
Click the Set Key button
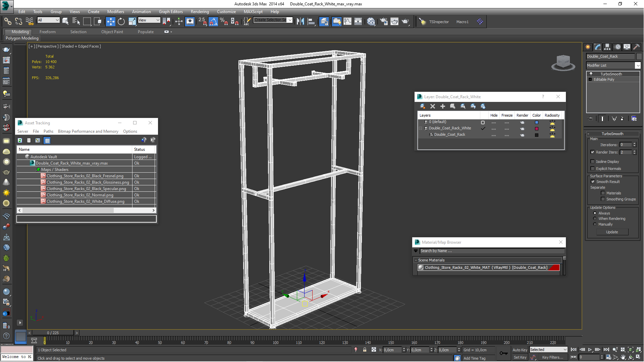click(520, 357)
